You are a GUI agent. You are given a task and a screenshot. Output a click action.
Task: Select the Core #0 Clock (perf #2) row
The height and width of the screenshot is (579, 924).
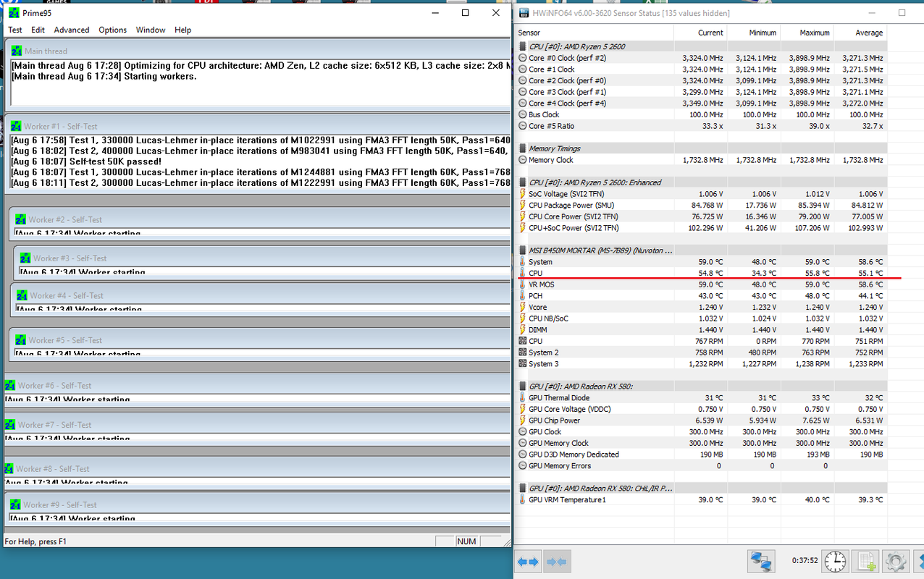pyautogui.click(x=701, y=58)
